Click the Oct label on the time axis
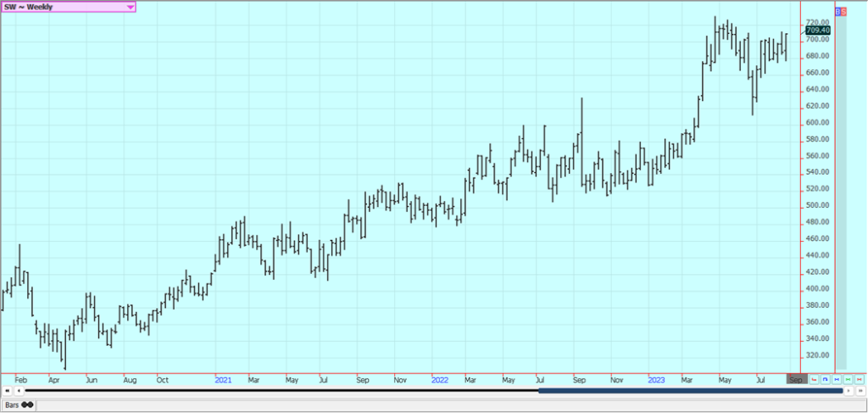The image size is (868, 413). (x=162, y=380)
